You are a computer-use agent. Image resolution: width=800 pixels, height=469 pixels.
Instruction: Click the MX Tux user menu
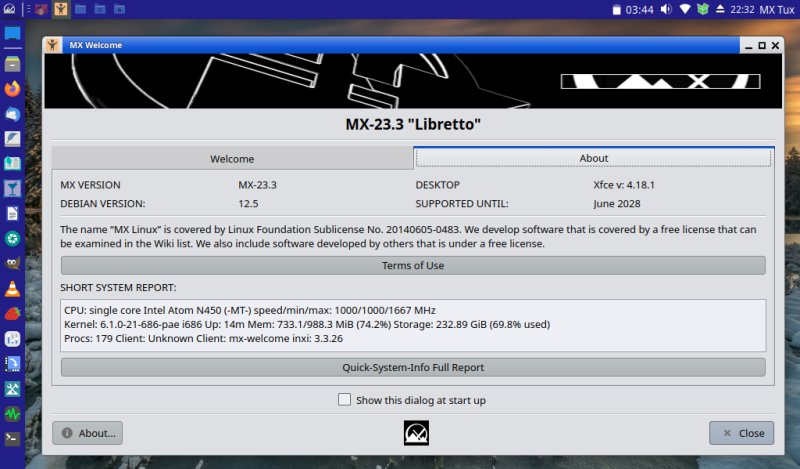tap(776, 9)
